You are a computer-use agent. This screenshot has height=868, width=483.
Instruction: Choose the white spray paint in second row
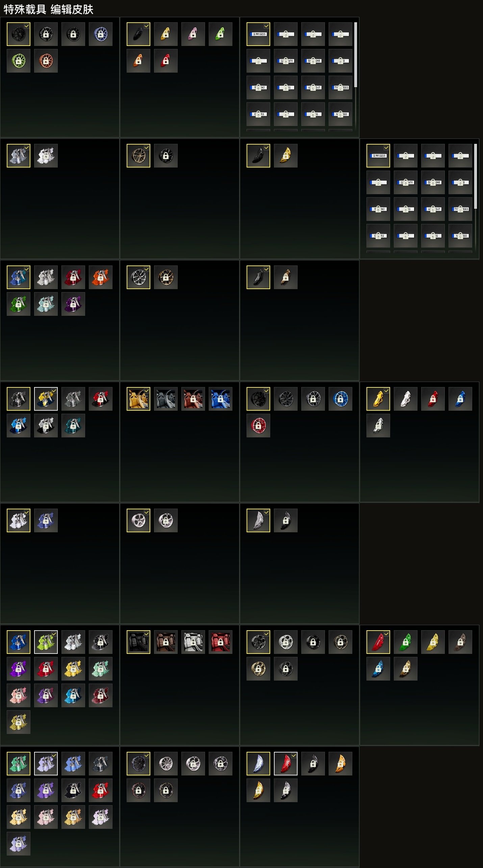[x=46, y=156]
